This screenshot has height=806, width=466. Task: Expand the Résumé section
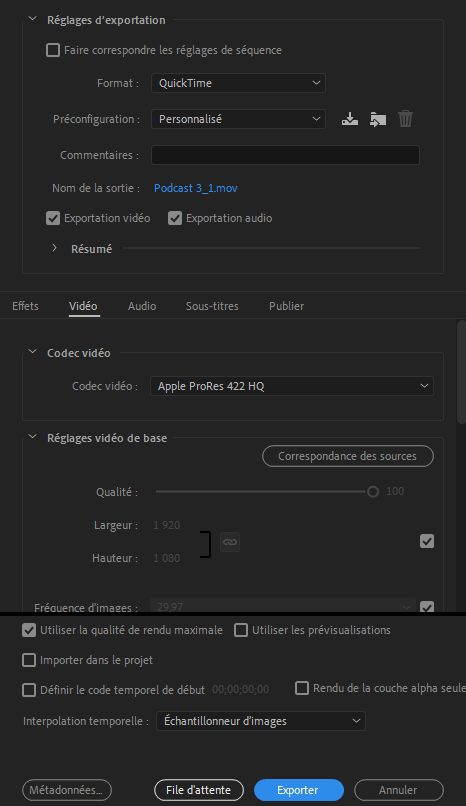54,248
